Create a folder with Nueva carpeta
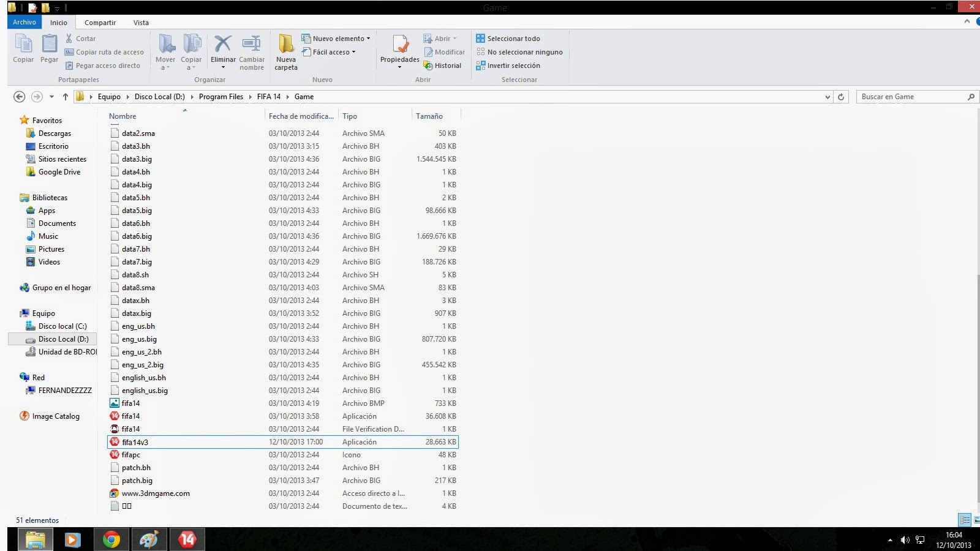Image resolution: width=980 pixels, height=551 pixels. coord(286,52)
